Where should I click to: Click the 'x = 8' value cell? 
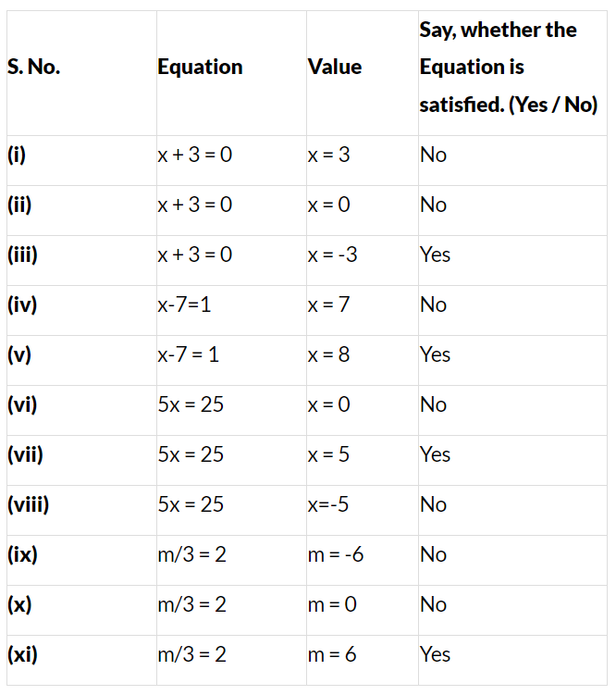coord(329,354)
